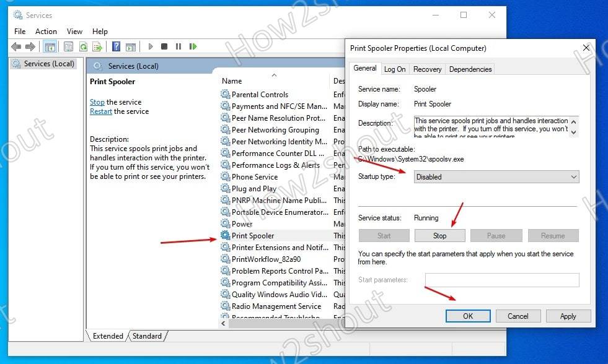Viewport: 608px width, 364px height.
Task: Click the Services window title bar icon
Action: pyautogui.click(x=18, y=15)
